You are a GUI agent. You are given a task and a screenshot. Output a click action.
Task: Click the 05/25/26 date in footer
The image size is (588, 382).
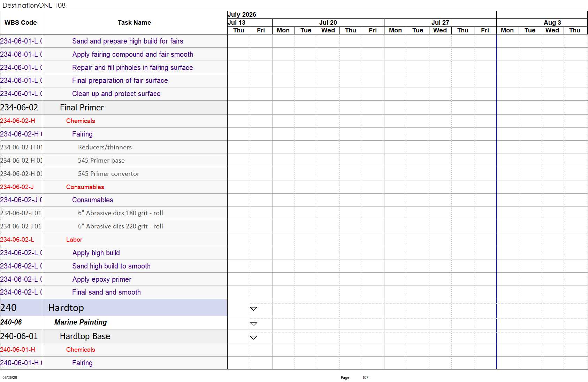(x=10, y=377)
